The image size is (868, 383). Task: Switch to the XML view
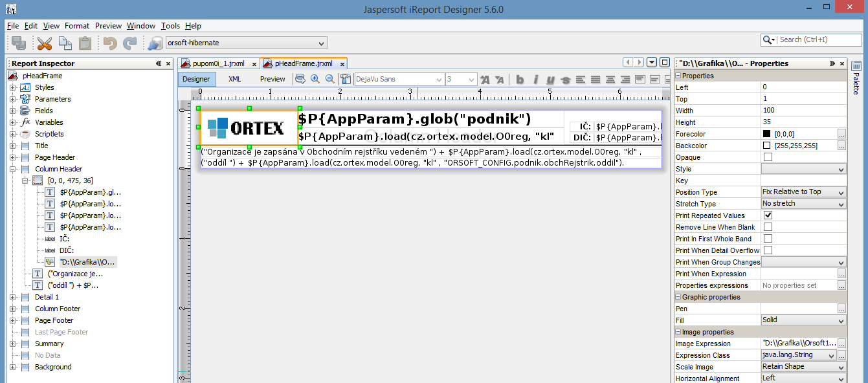click(x=235, y=79)
